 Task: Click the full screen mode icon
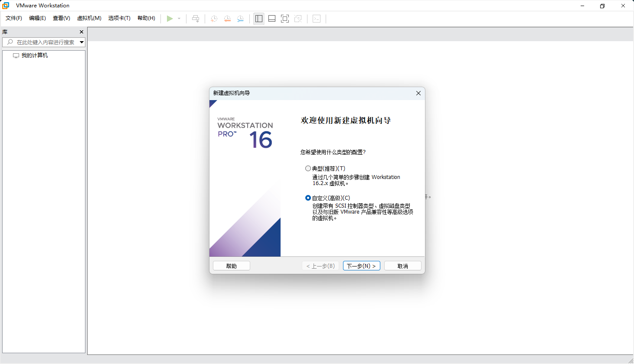click(x=285, y=19)
